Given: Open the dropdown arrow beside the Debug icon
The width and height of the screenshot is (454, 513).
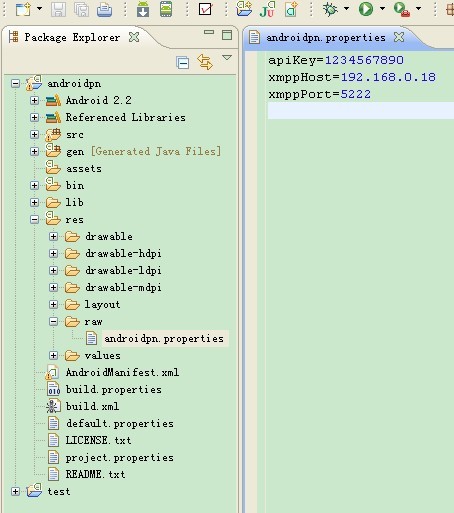Looking at the screenshot, I should (347, 8).
